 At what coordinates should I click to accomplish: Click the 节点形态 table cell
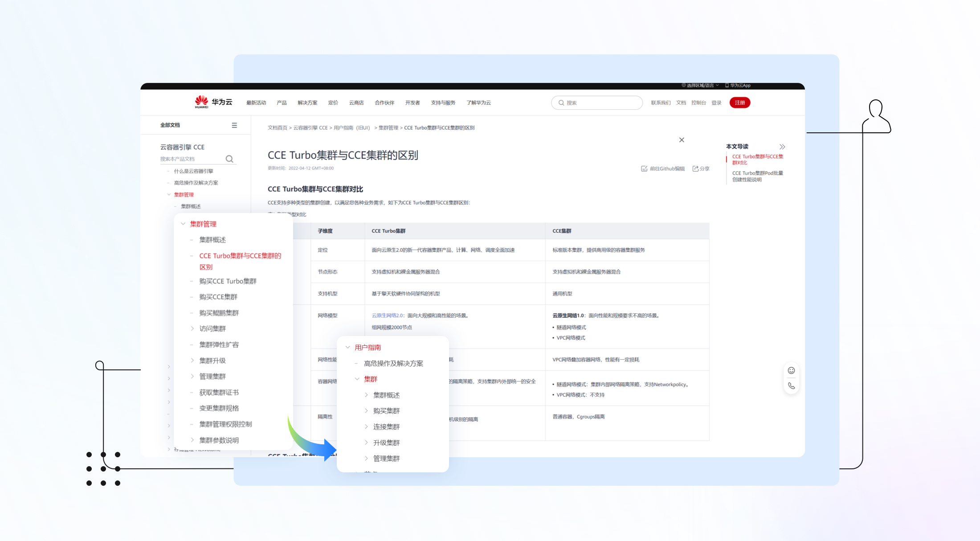point(338,272)
